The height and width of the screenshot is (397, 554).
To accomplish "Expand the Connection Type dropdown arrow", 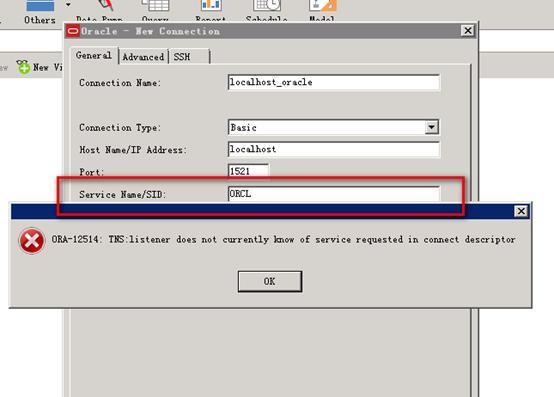I will tap(431, 127).
